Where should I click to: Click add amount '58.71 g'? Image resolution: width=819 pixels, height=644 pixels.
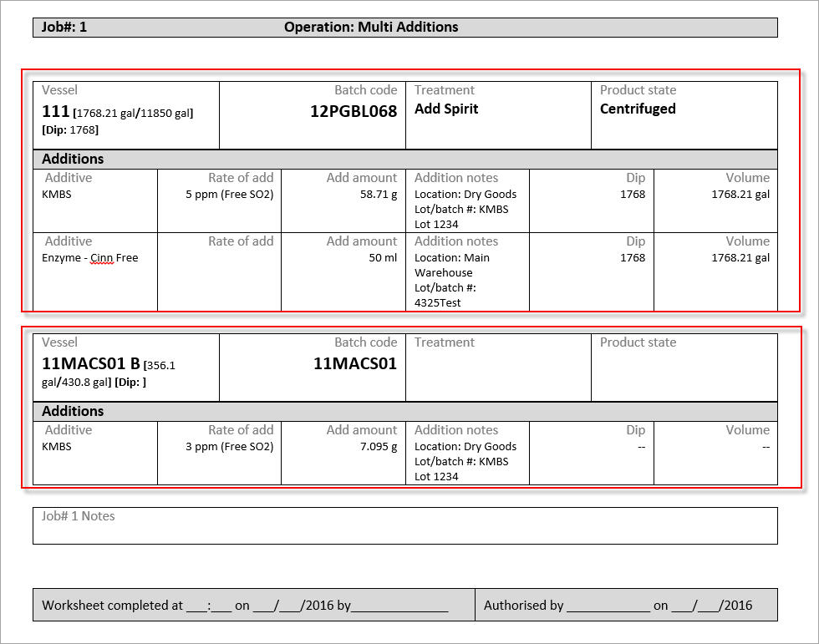[379, 194]
